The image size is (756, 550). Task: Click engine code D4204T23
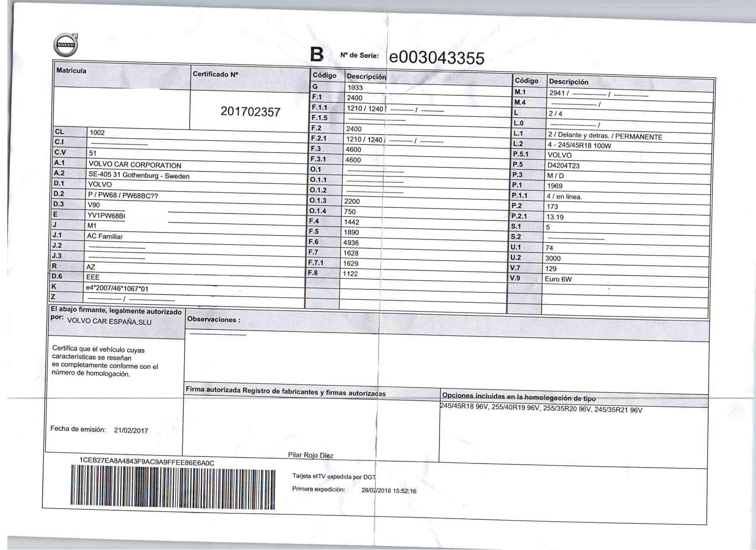(563, 166)
